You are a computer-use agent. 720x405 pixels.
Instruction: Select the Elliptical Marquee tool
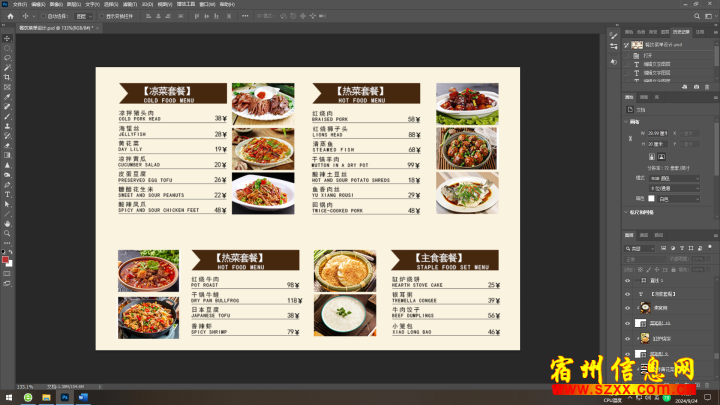click(x=7, y=48)
